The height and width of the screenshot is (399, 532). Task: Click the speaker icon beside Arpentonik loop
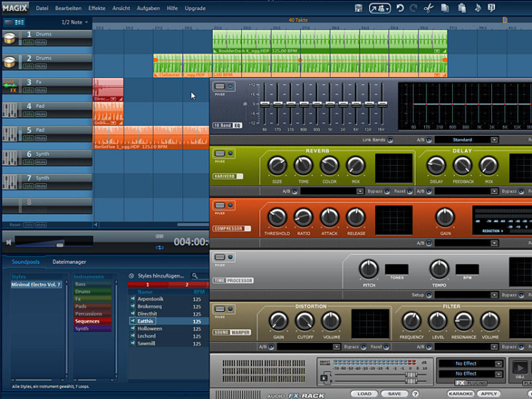[x=132, y=298]
